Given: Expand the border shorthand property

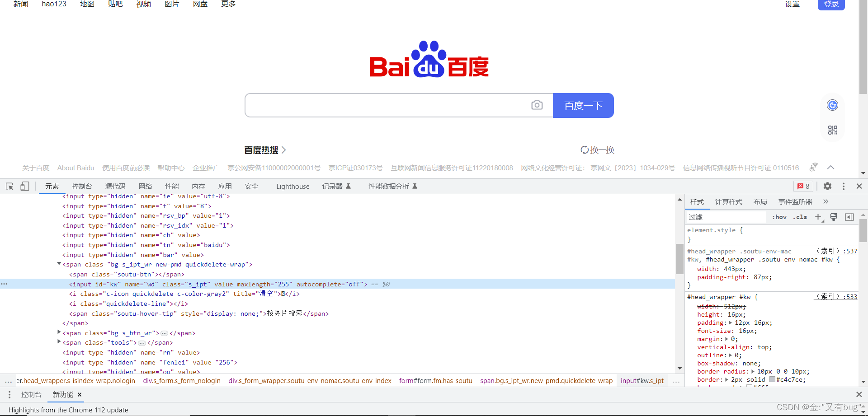Looking at the screenshot, I should coord(726,379).
